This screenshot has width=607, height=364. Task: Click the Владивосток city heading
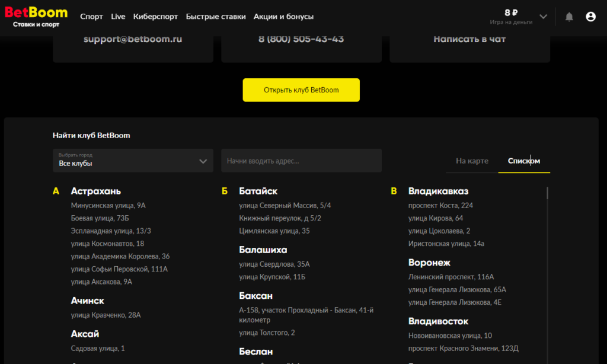(x=438, y=321)
